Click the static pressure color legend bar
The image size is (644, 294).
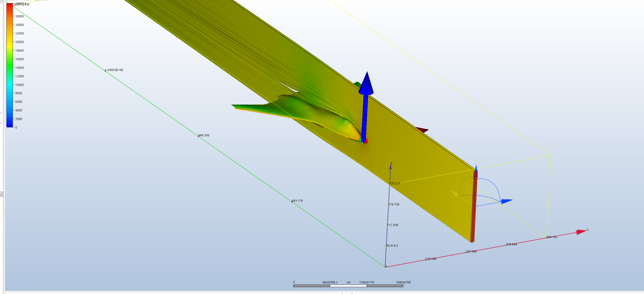click(x=10, y=65)
